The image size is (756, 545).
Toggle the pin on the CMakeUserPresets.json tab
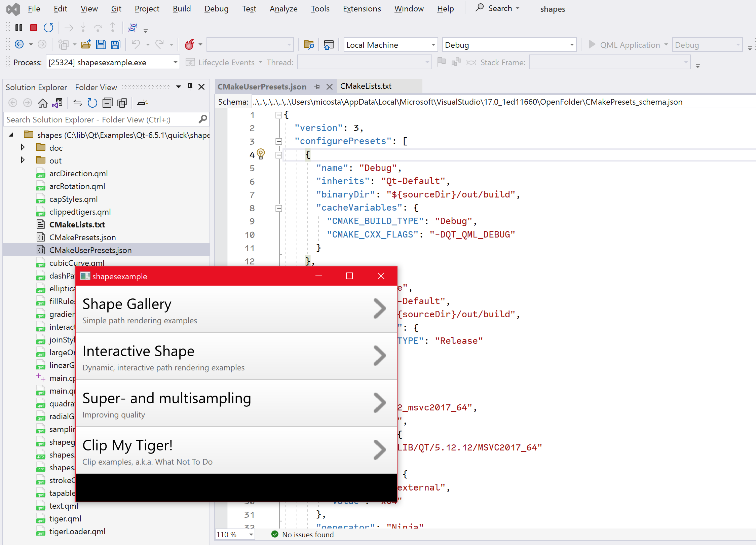tap(317, 87)
